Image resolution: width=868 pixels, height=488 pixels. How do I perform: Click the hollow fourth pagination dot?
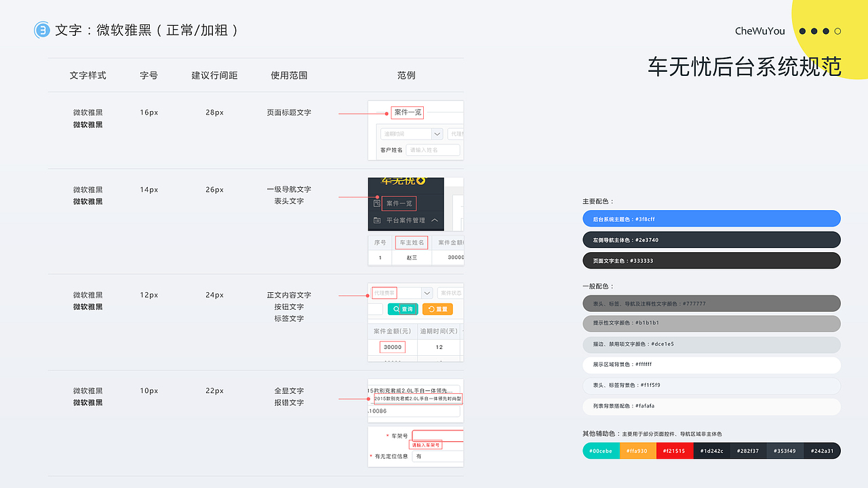[x=838, y=31]
